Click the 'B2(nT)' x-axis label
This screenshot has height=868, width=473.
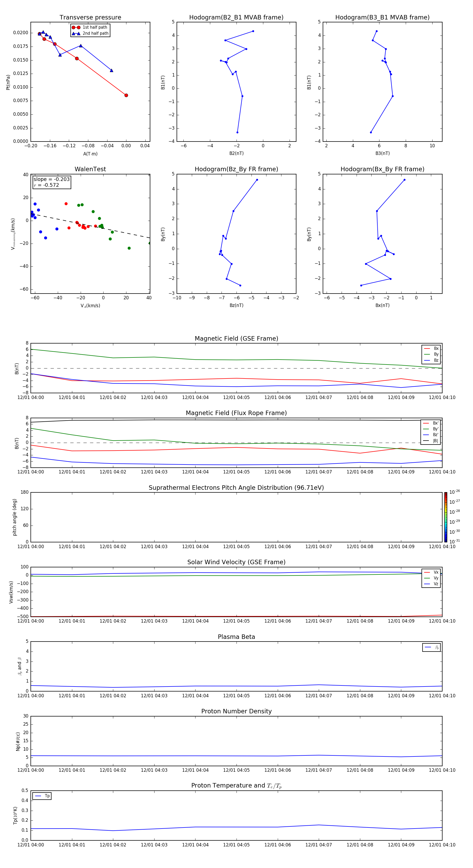(x=236, y=153)
